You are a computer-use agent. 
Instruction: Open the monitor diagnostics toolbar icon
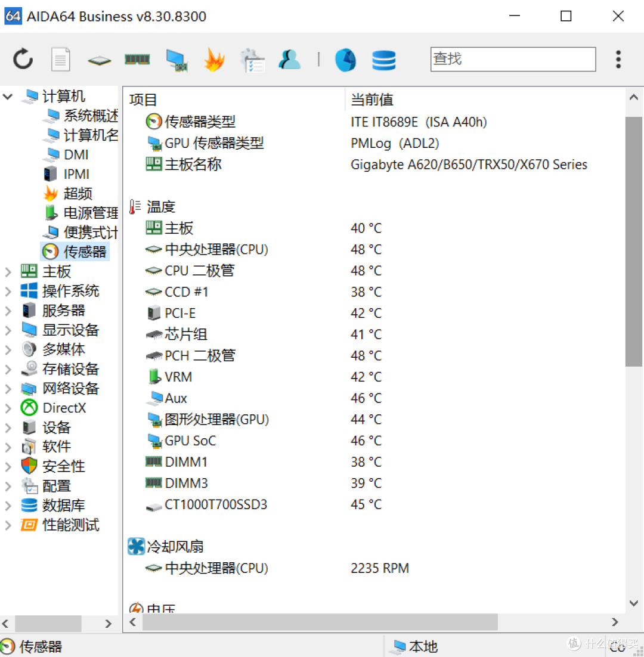[177, 60]
